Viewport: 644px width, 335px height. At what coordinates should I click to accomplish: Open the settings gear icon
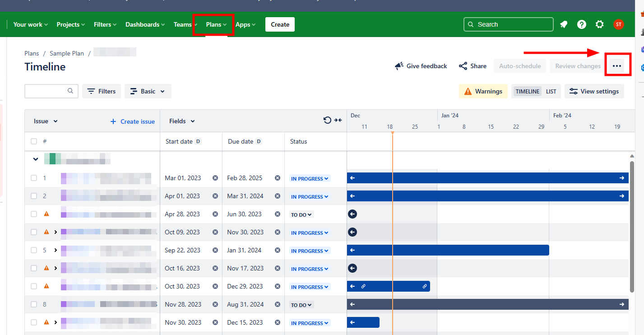tap(599, 24)
